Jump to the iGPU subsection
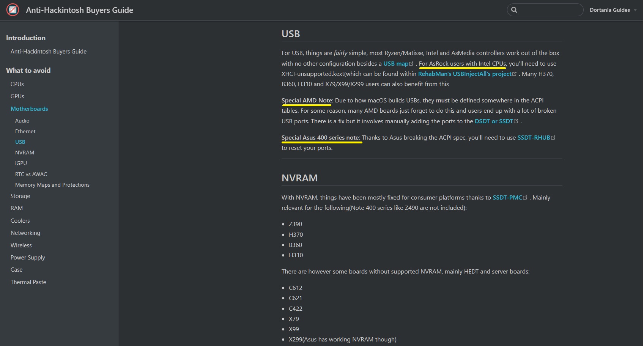Viewport: 644px width, 346px height. (21, 163)
